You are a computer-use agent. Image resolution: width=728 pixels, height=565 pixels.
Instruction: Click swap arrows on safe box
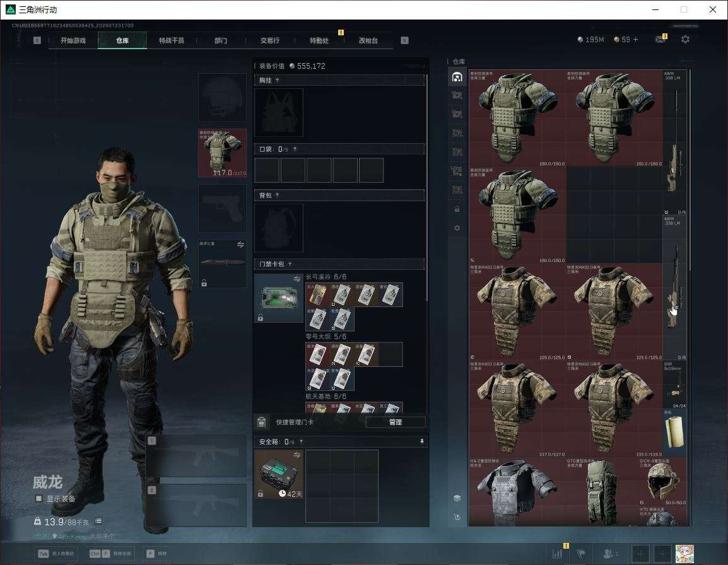click(296, 455)
